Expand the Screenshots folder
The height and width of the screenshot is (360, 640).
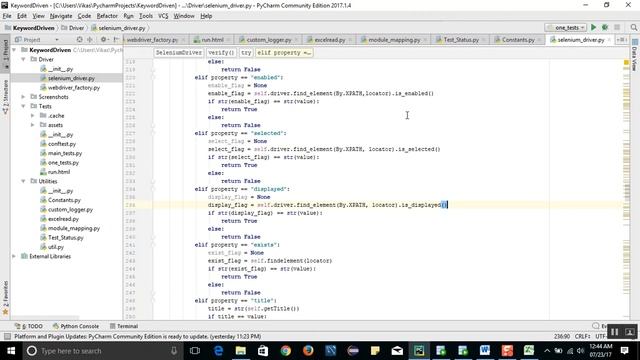point(23,97)
